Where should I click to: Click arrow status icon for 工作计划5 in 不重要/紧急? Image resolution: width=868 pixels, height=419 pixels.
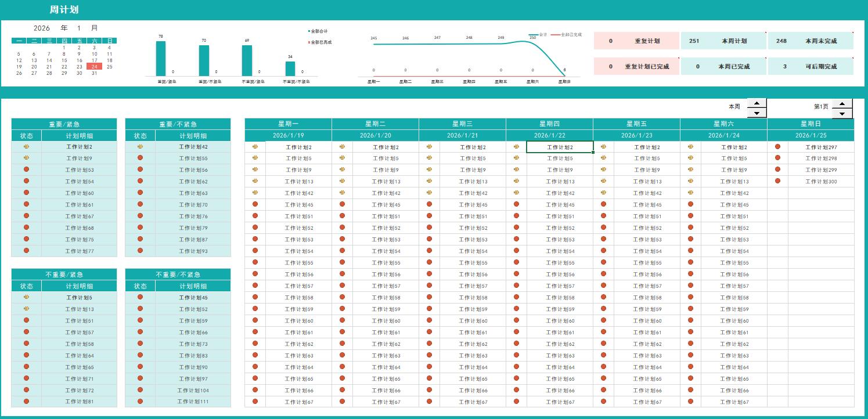pos(26,297)
